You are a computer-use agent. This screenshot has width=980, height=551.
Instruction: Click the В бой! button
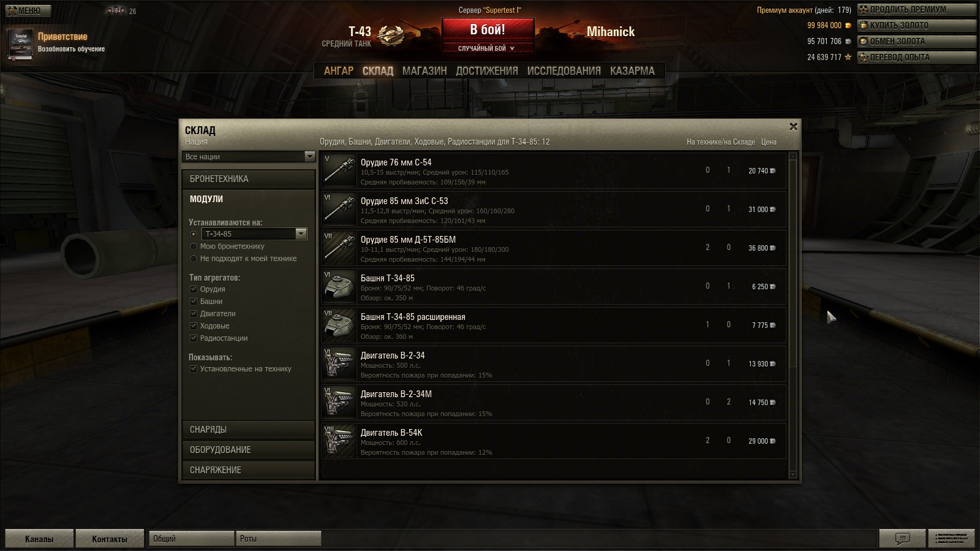point(488,29)
